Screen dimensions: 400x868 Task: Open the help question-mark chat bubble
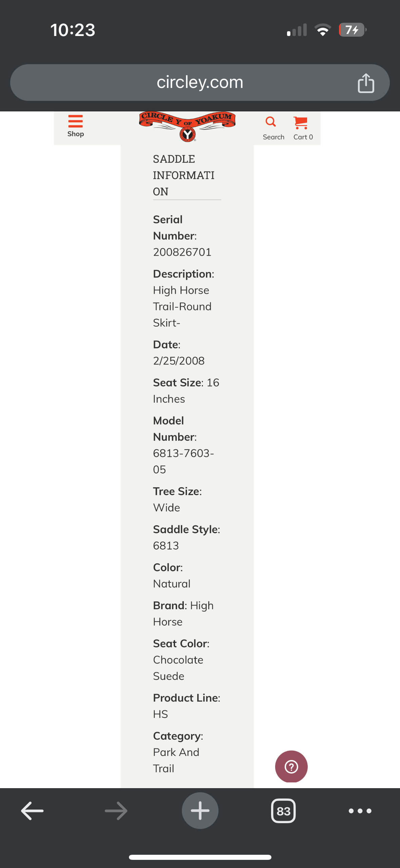[291, 766]
